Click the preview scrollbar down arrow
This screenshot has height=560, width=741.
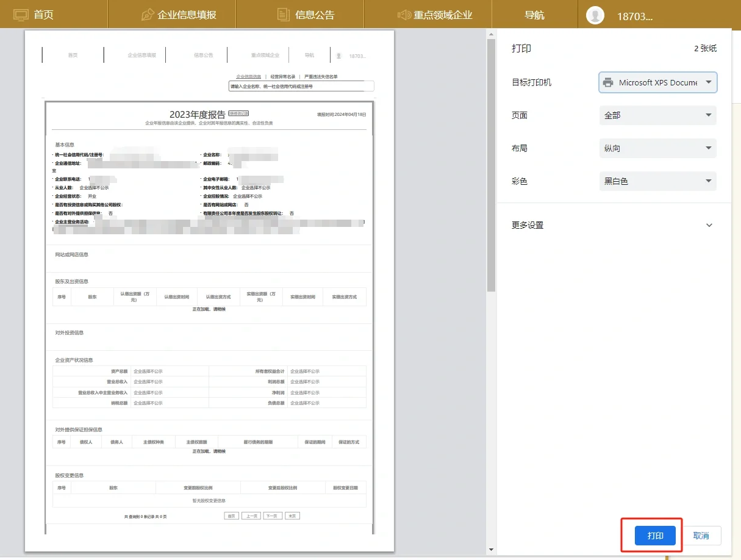point(492,550)
